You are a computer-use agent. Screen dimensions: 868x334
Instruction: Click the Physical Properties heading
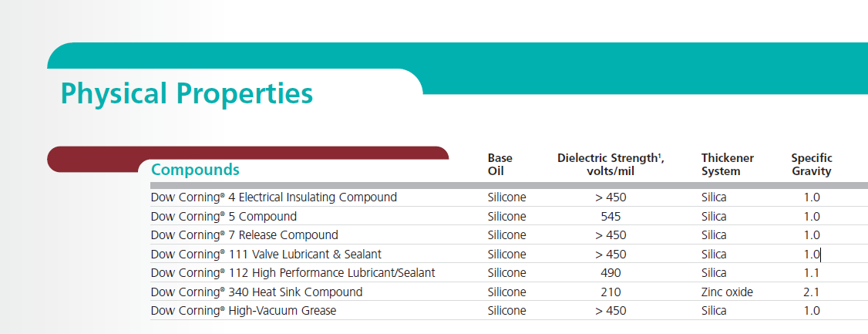coord(187,93)
